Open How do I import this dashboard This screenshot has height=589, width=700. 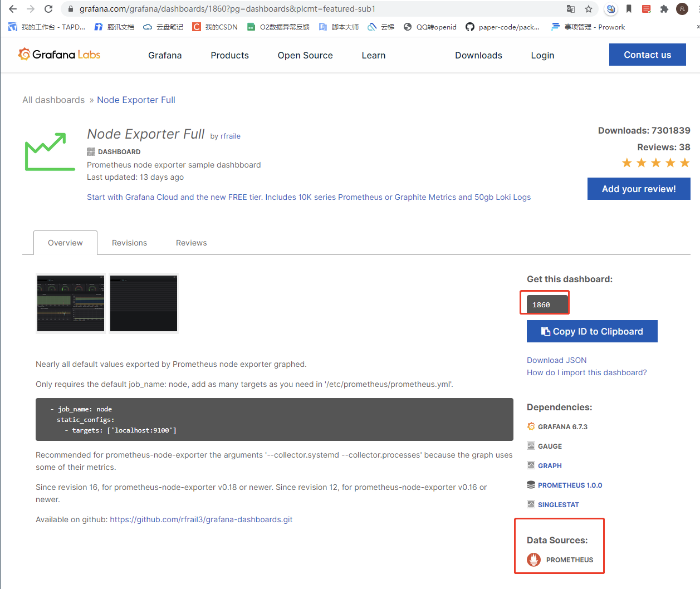(587, 372)
